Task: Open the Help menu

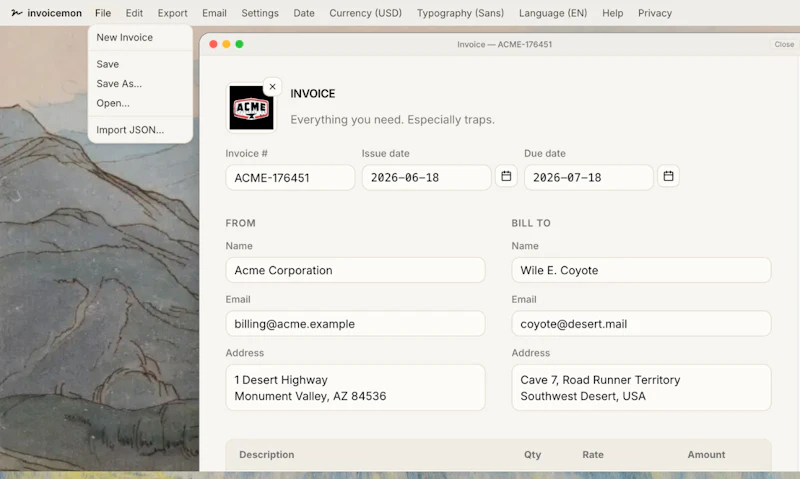Action: pos(612,13)
